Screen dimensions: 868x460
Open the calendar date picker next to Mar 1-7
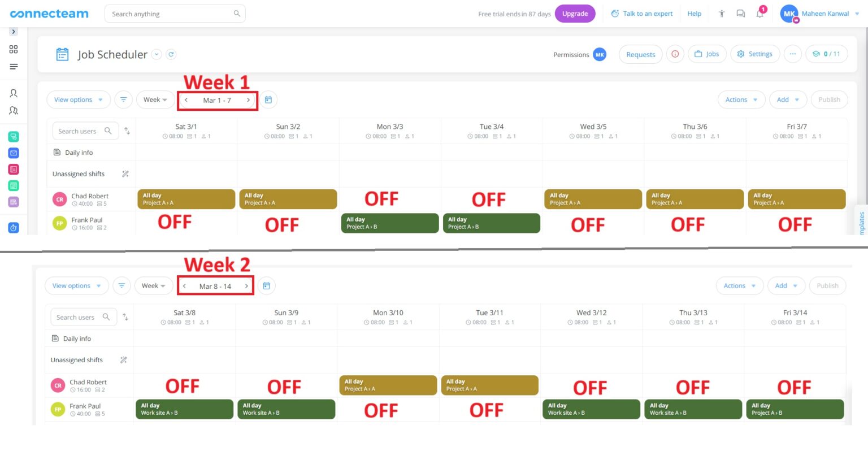click(x=268, y=99)
